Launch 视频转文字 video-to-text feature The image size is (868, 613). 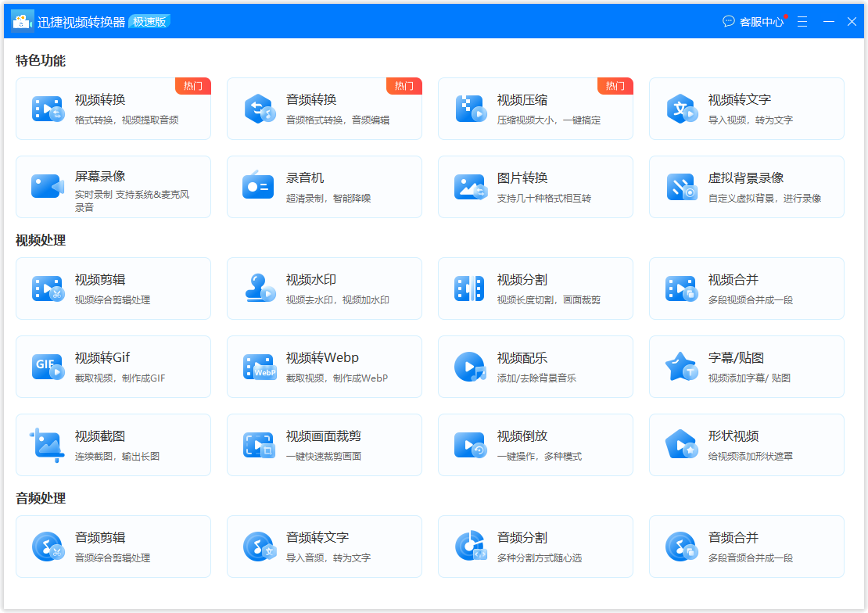point(746,109)
